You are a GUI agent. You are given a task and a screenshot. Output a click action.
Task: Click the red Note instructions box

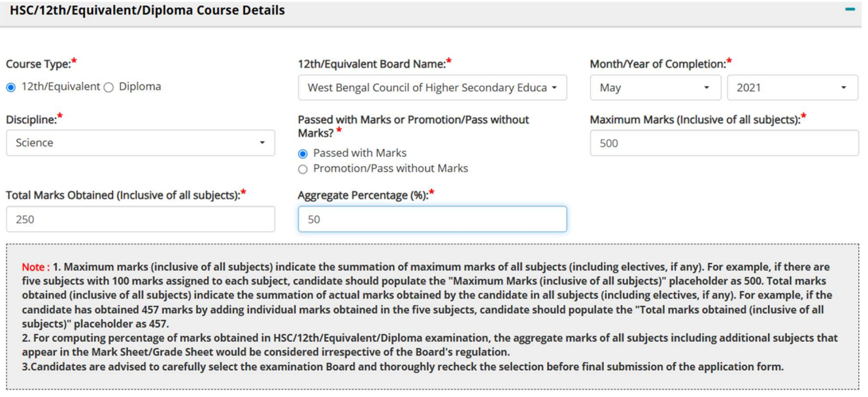pyautogui.click(x=433, y=317)
